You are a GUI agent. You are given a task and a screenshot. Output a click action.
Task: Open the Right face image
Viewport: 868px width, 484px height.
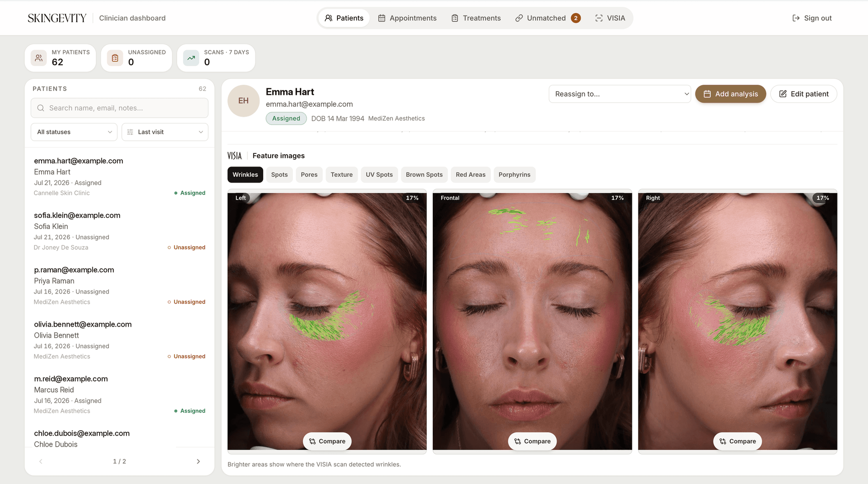(738, 321)
